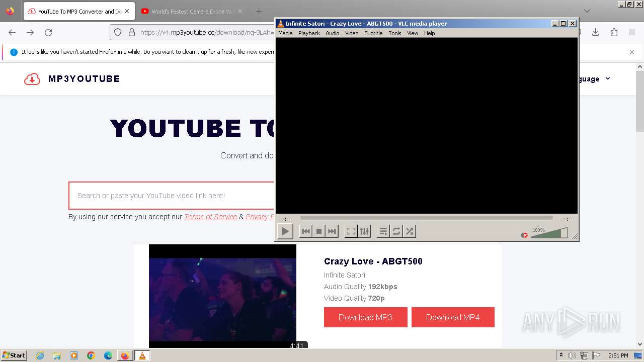
Task: Open the Windows Start menu
Action: coord(14,355)
